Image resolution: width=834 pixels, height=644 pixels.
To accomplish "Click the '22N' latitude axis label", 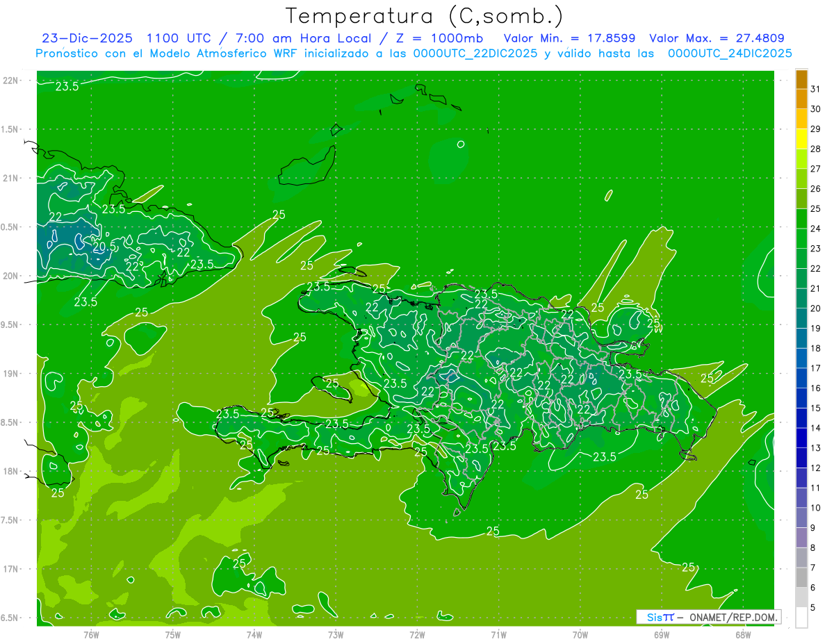I will 10,81.
